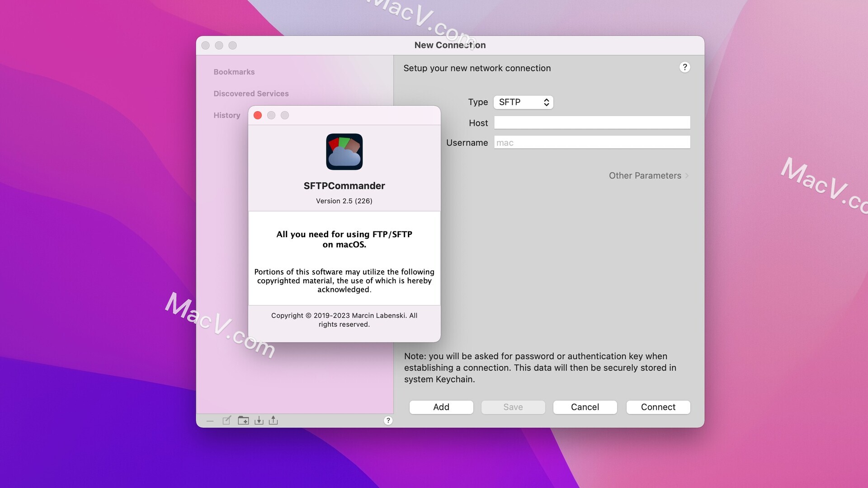Viewport: 868px width, 488px height.
Task: Close the SFTPCommander About window
Action: (258, 115)
